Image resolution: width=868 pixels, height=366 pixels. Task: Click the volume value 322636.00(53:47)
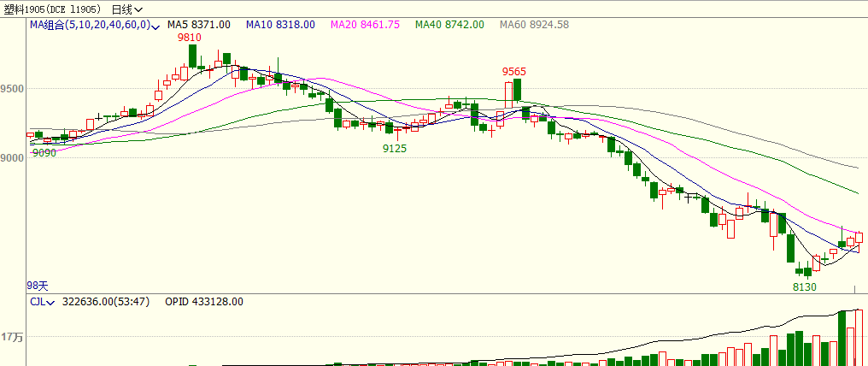pyautogui.click(x=106, y=302)
